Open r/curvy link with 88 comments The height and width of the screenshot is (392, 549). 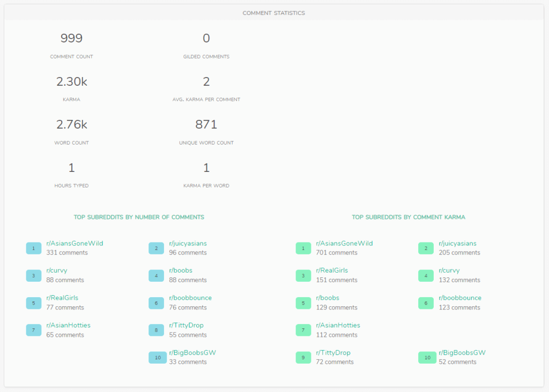(57, 270)
